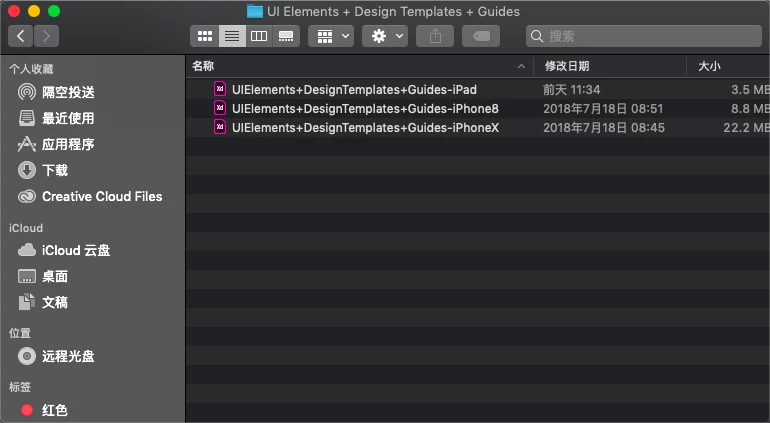Open 应用程序 in sidebar
The height and width of the screenshot is (423, 770).
tap(68, 144)
